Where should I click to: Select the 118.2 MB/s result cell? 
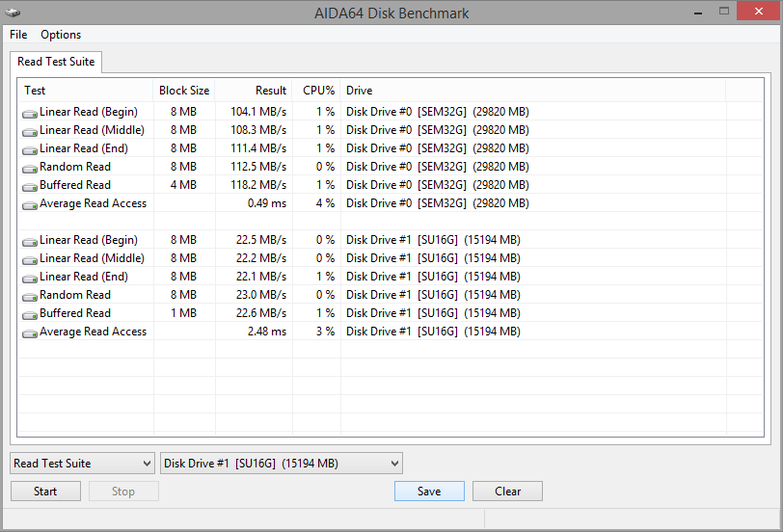point(258,185)
